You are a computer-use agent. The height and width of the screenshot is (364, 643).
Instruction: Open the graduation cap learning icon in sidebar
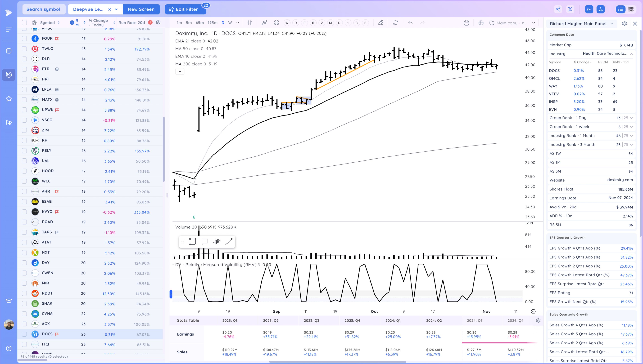(x=9, y=301)
